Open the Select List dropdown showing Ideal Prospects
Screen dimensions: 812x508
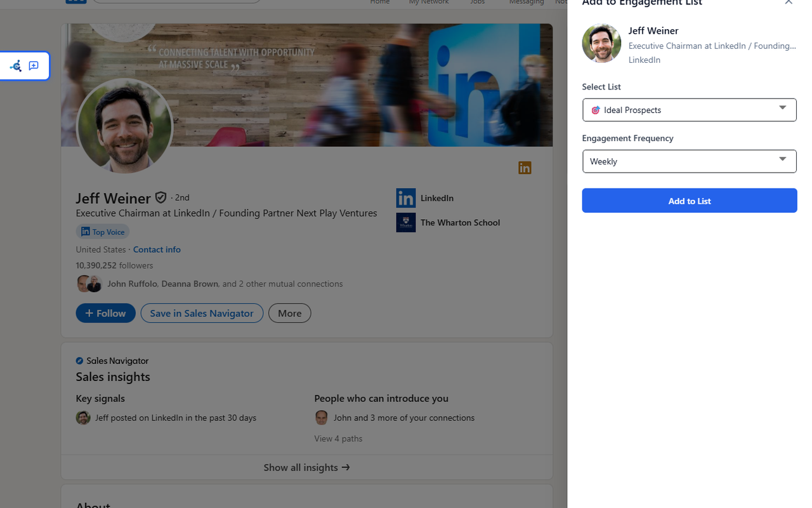690,110
